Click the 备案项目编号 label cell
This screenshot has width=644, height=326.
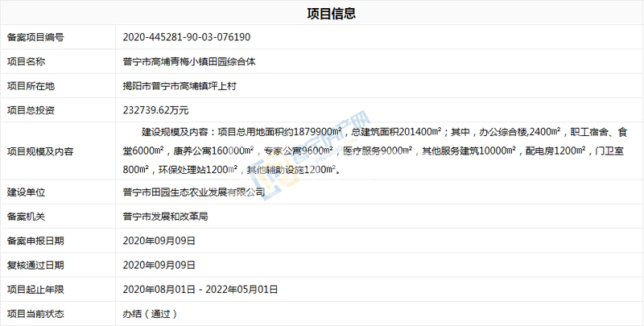point(35,37)
